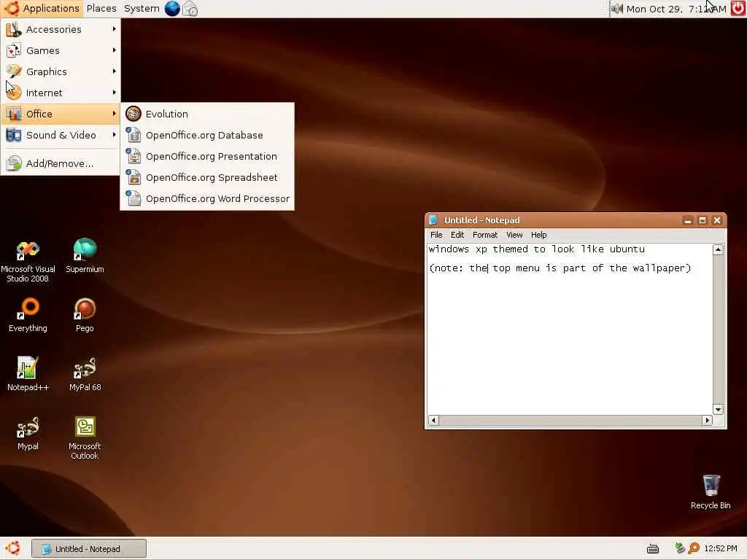747x560 pixels.
Task: Click the Notepad resize grip corner
Action: (719, 421)
